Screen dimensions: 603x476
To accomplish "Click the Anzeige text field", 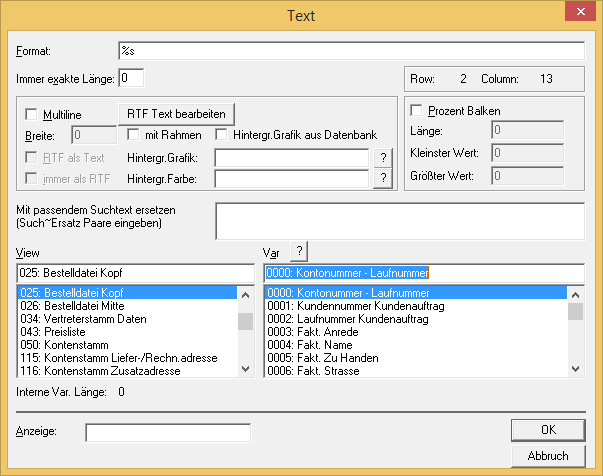I will 168,432.
